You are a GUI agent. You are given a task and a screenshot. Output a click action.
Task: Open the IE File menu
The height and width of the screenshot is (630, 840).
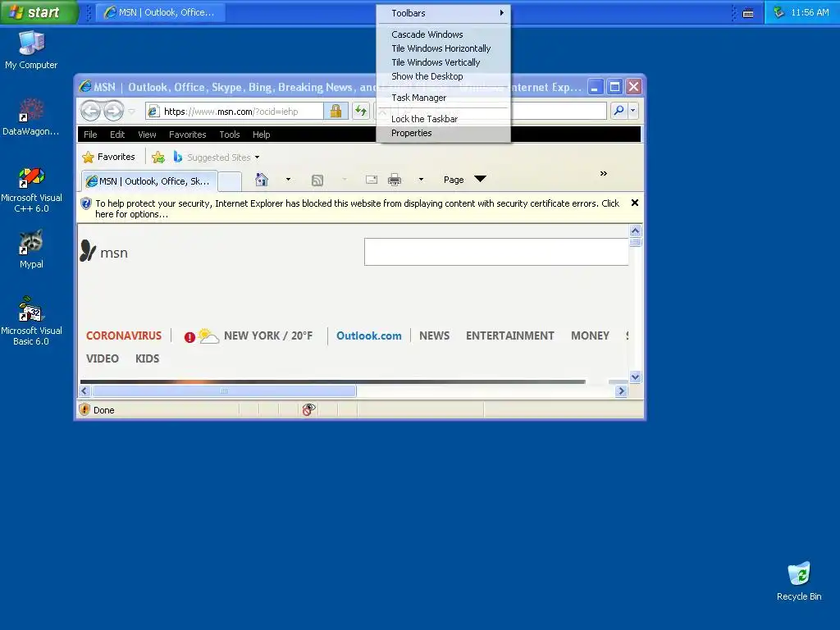90,135
